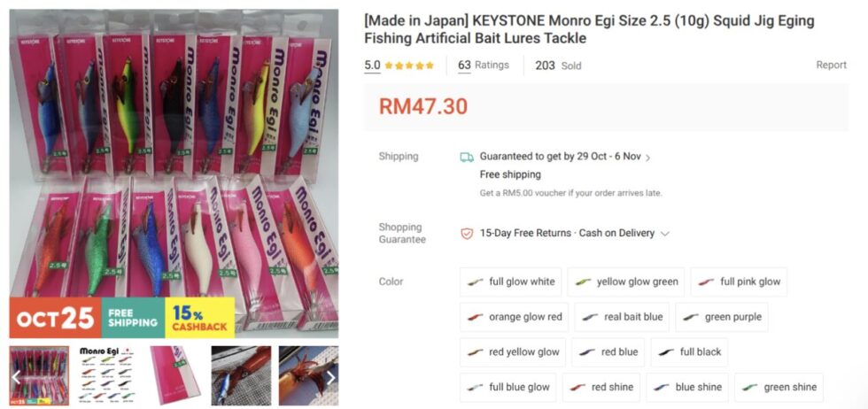The height and width of the screenshot is (409, 868).
Task: Click the shopping guarantee shield icon
Action: [x=467, y=234]
